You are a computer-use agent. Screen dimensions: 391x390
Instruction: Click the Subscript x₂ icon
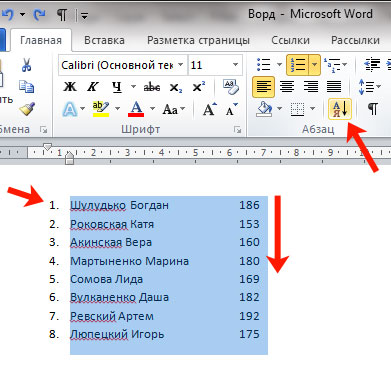pyautogui.click(x=176, y=88)
